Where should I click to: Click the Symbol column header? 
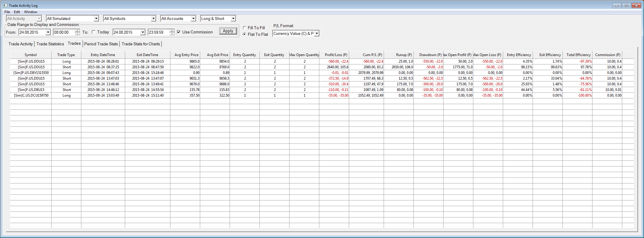31,55
